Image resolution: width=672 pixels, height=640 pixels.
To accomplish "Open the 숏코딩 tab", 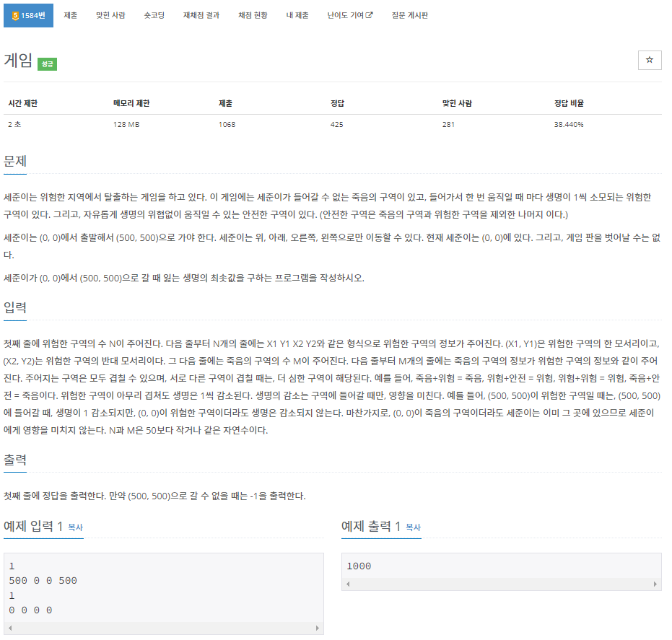I will point(154,15).
